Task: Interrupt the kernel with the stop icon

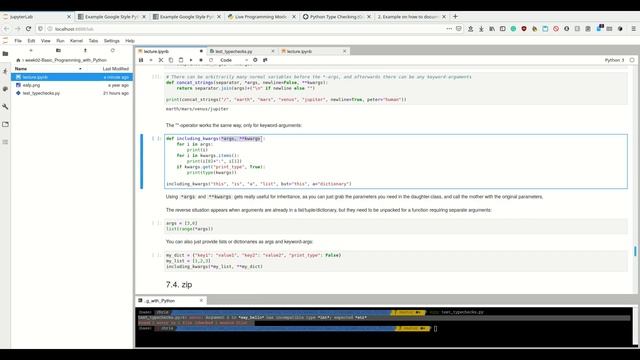Action: [201, 60]
